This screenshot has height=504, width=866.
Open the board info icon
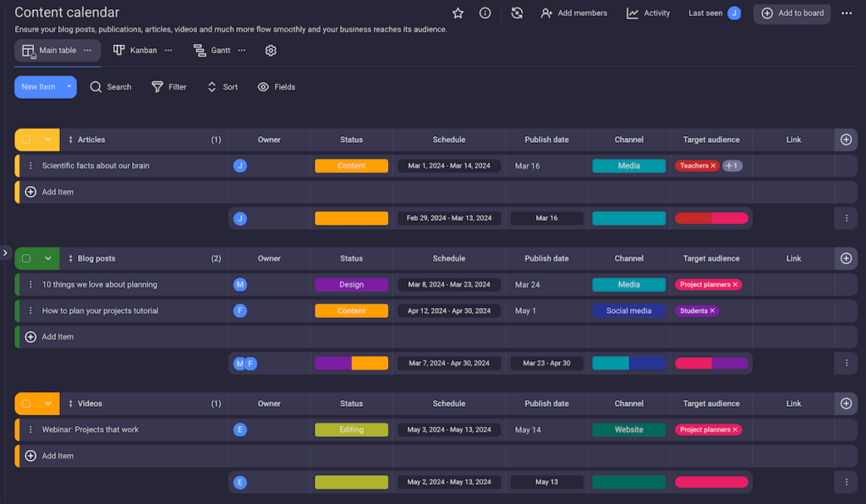(484, 13)
